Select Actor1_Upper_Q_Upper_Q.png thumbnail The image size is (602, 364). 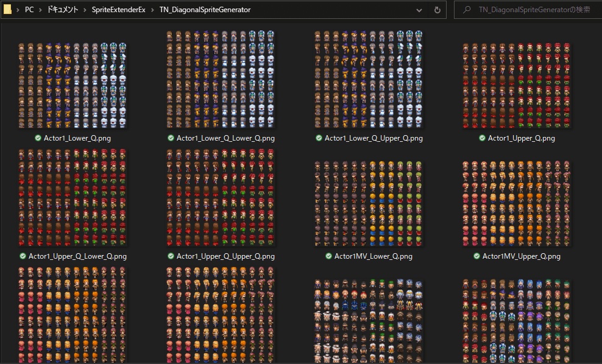[221, 197]
